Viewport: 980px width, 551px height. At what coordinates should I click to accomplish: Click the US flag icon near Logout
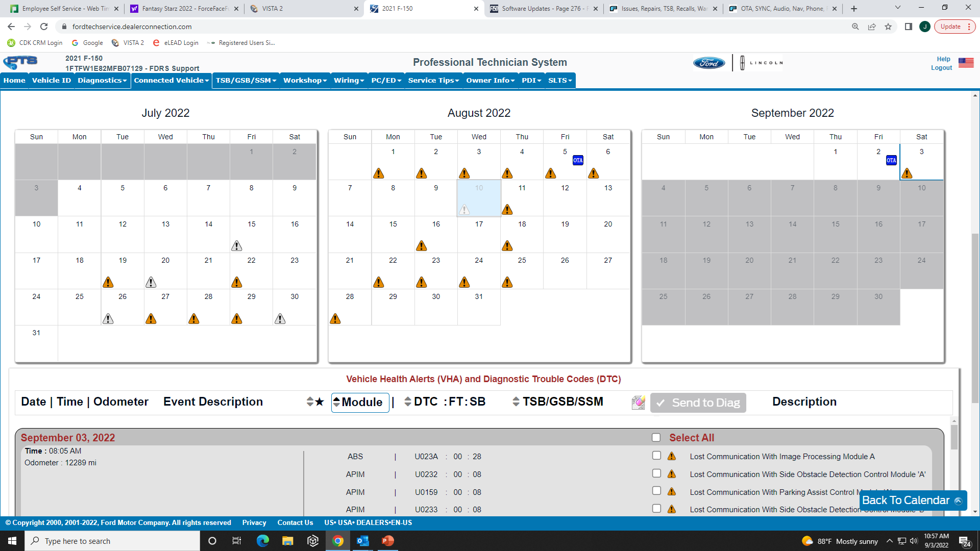(966, 62)
